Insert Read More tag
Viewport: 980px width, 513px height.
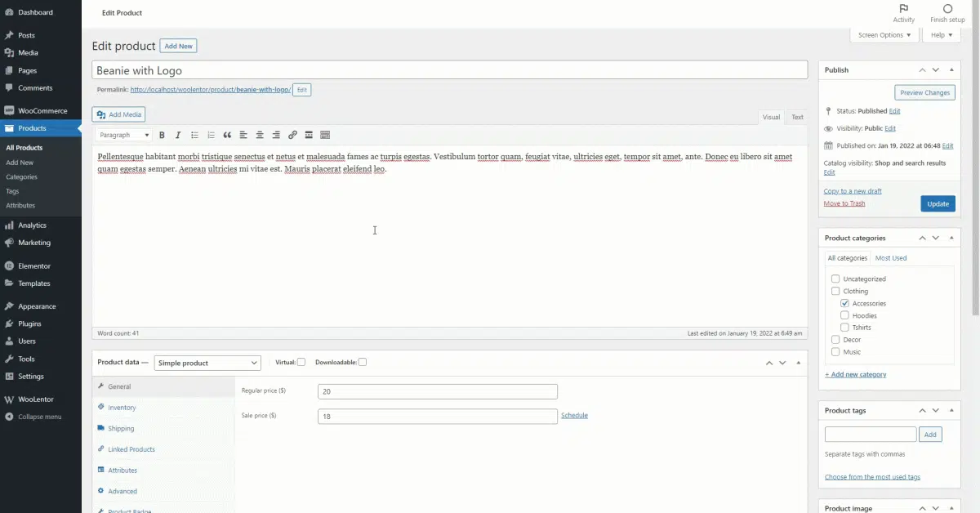(309, 135)
